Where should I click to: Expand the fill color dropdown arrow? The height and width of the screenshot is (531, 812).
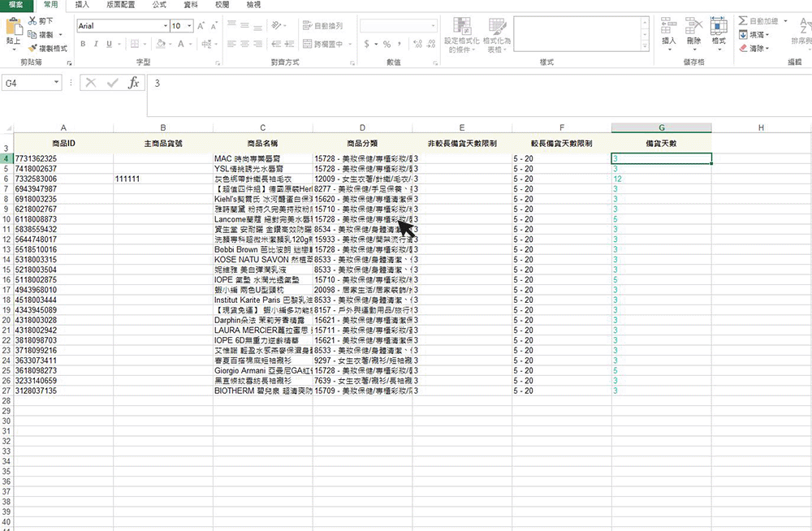pyautogui.click(x=171, y=44)
